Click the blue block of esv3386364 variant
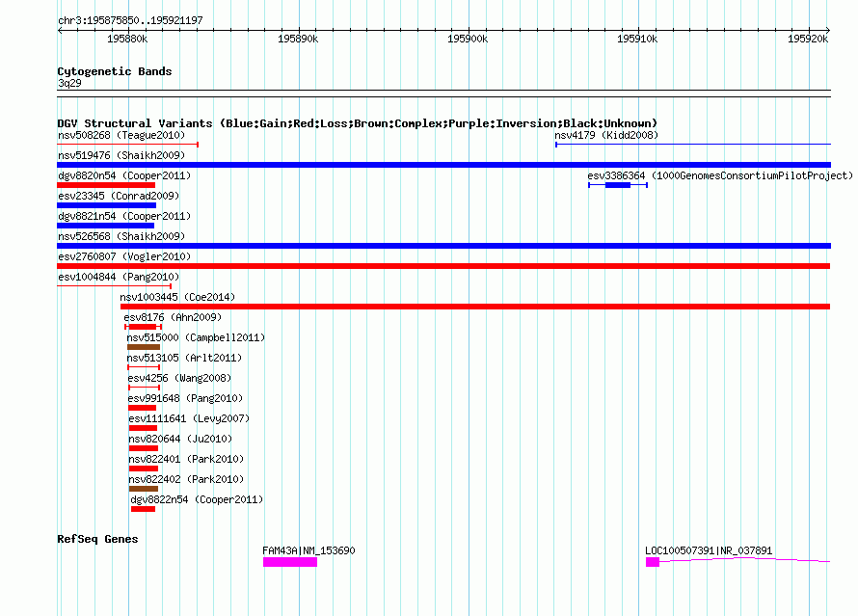 (x=618, y=185)
